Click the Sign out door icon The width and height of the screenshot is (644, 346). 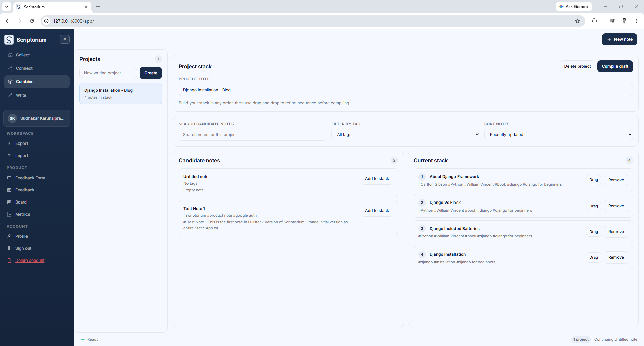click(x=9, y=248)
